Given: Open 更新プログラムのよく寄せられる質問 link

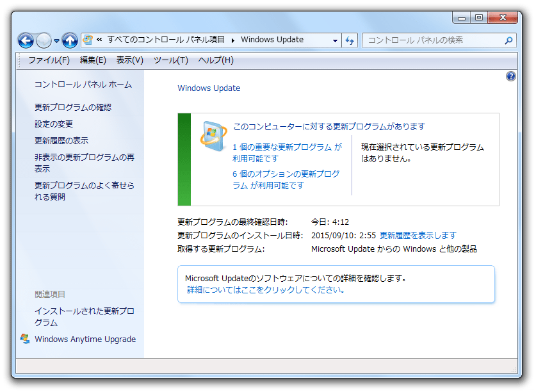Looking at the screenshot, I should [x=85, y=191].
